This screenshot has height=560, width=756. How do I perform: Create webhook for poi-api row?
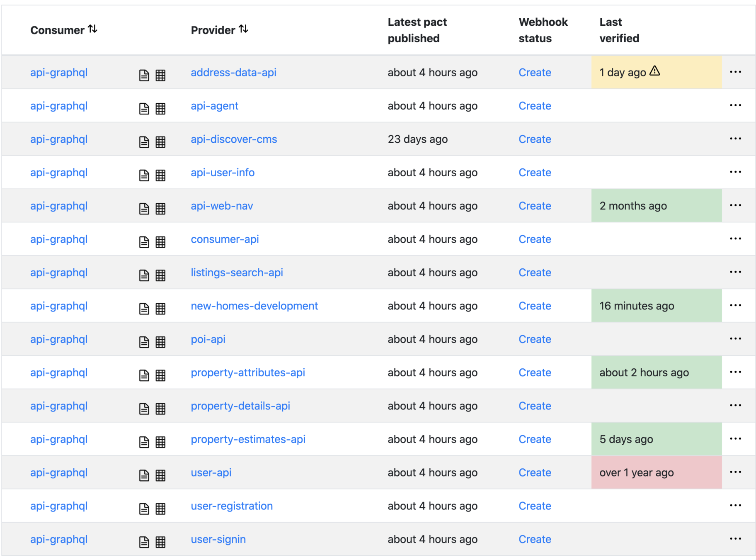535,339
